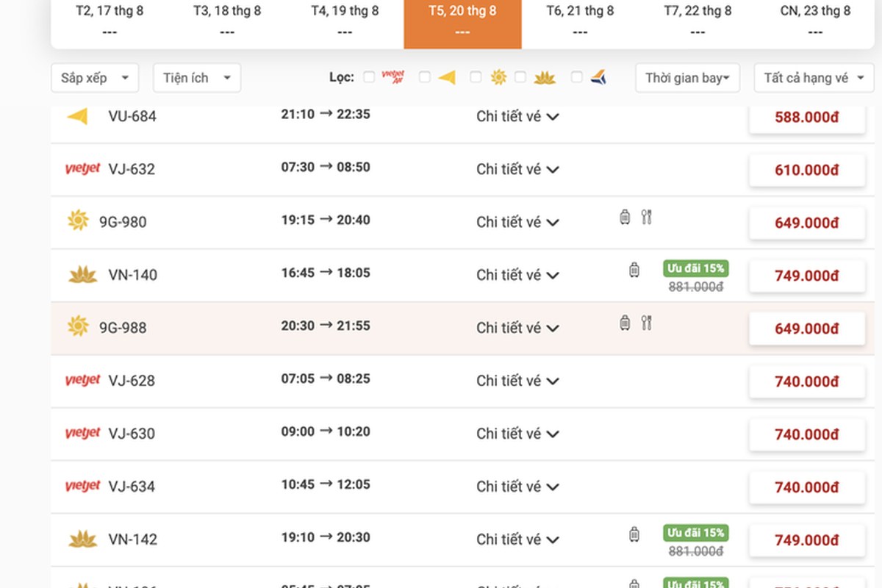This screenshot has height=588, width=882.
Task: Click the 21:10 → 22:35 flight time
Action: click(326, 115)
